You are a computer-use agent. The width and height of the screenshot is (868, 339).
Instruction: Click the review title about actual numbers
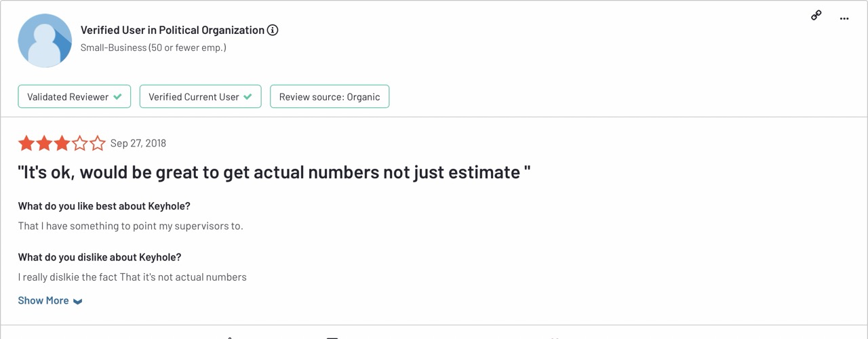pyautogui.click(x=274, y=172)
